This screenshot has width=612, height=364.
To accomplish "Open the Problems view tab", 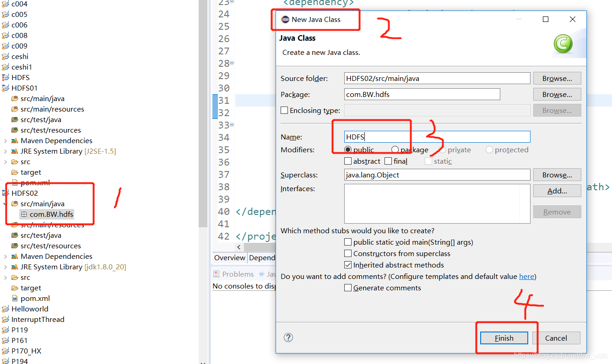I will (233, 274).
